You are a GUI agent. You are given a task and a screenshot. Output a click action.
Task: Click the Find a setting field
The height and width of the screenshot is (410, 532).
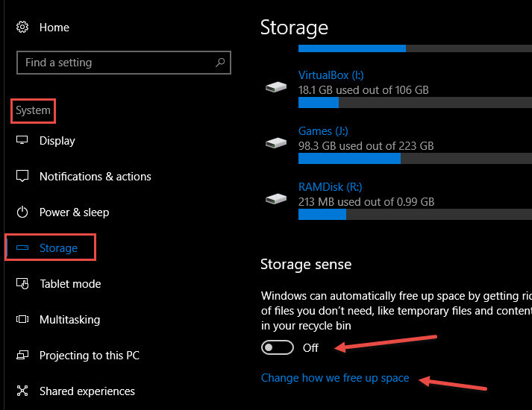click(124, 63)
